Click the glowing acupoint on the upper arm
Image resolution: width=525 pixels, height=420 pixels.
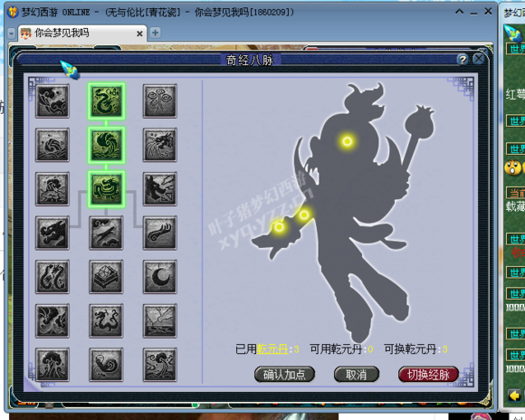point(304,215)
